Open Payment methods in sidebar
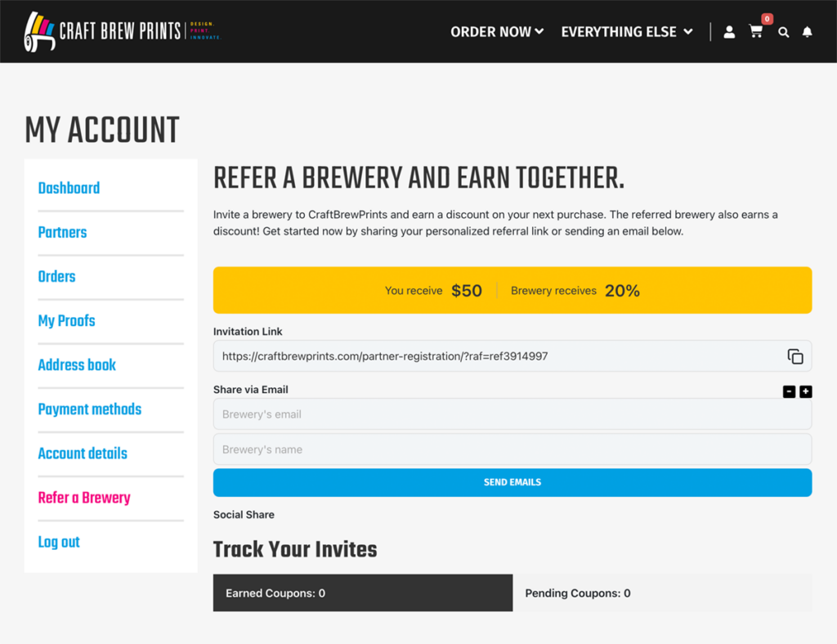 (89, 409)
